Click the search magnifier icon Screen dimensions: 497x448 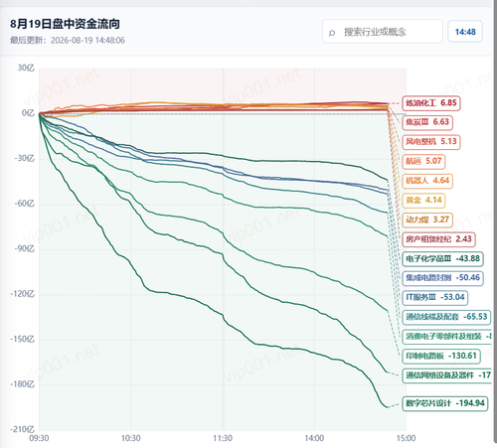tap(332, 33)
